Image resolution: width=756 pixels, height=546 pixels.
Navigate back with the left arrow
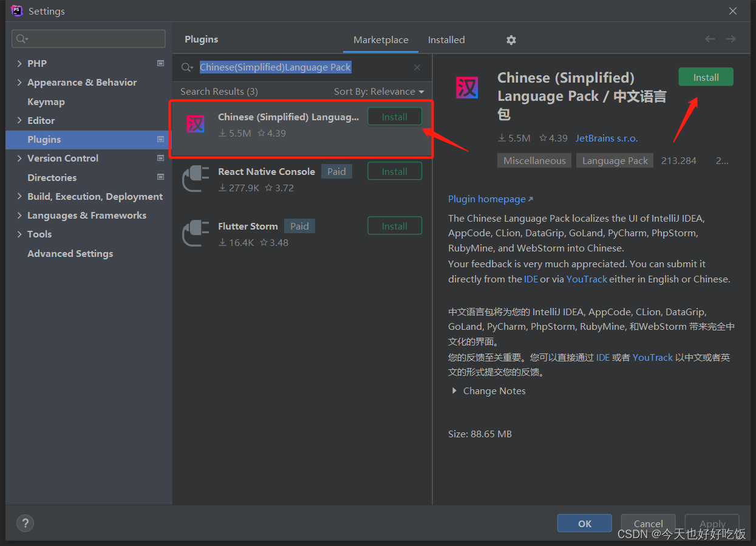point(710,39)
